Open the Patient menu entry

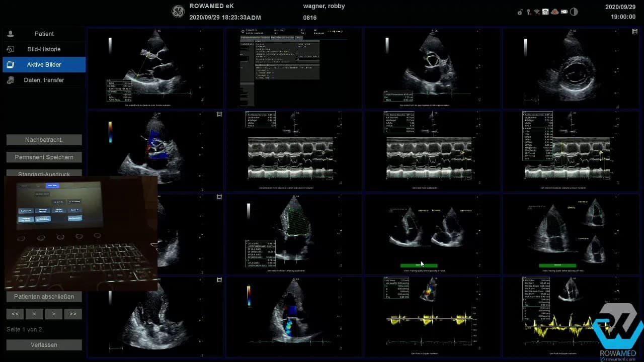click(44, 34)
